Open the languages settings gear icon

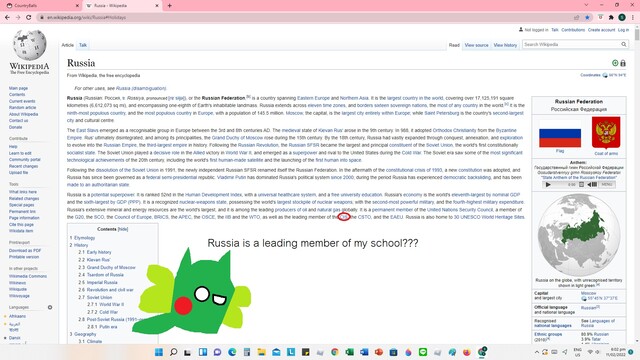tap(50, 307)
